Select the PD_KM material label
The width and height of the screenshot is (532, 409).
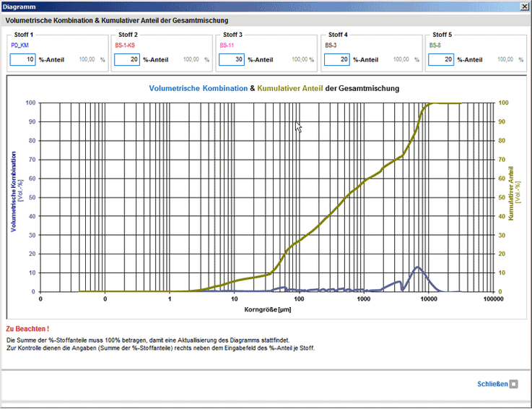pos(19,46)
